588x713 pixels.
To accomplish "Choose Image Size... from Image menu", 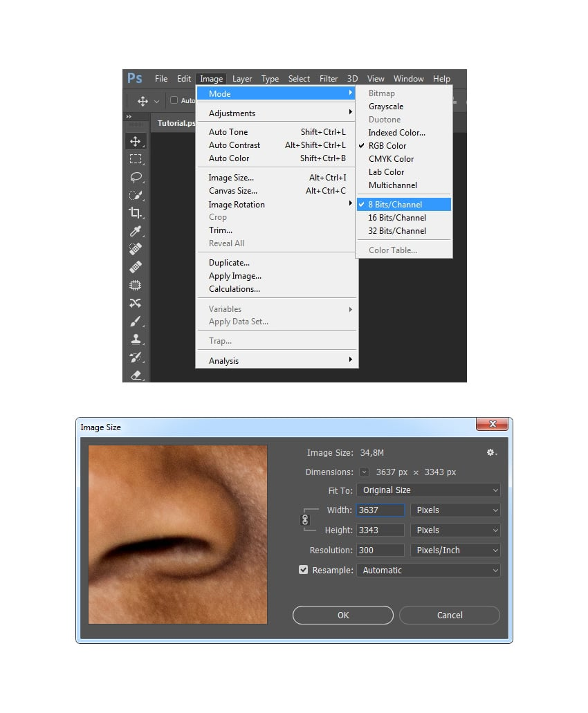I will click(277, 177).
